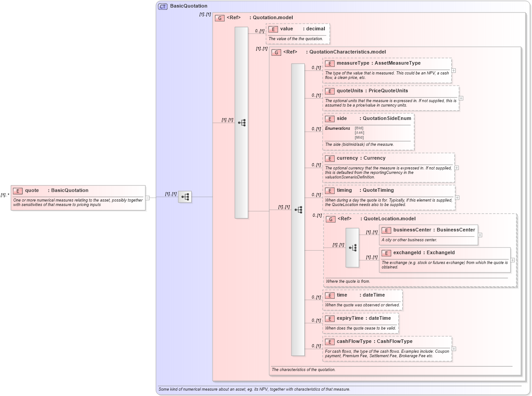This screenshot has width=532, height=396.
Task: Click 'Where the quote is from.' description
Action: coord(348,281)
